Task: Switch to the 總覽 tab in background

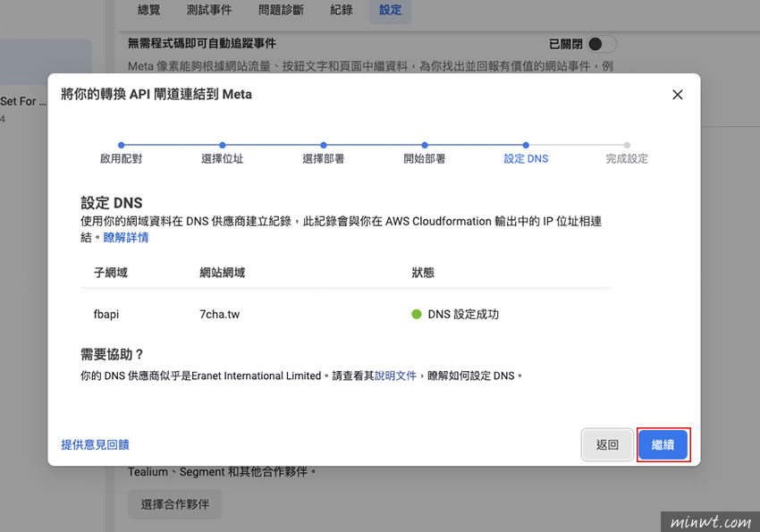Action: click(x=148, y=10)
